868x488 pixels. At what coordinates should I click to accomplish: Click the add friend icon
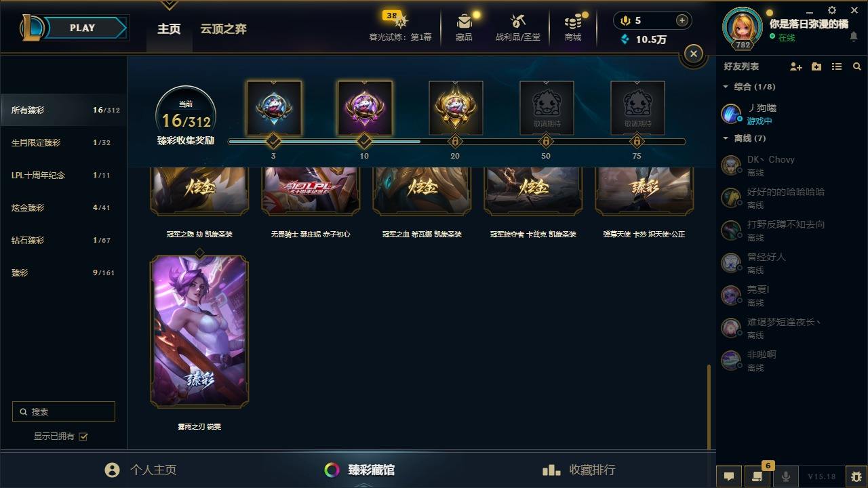coord(796,66)
